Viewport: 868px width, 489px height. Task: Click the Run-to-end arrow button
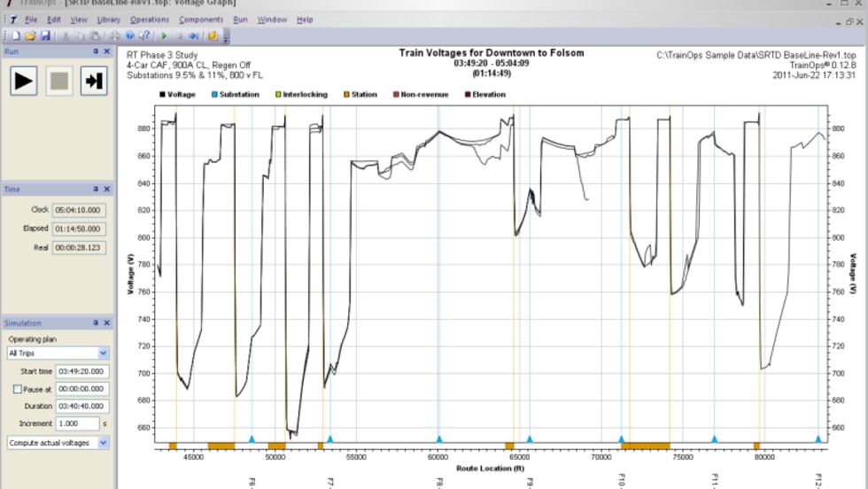click(93, 81)
